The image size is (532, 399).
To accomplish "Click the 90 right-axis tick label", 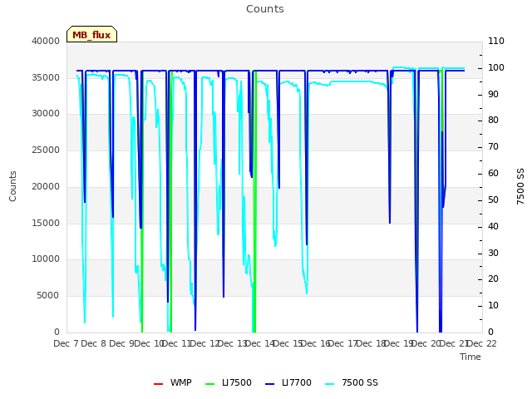I will (493, 94).
